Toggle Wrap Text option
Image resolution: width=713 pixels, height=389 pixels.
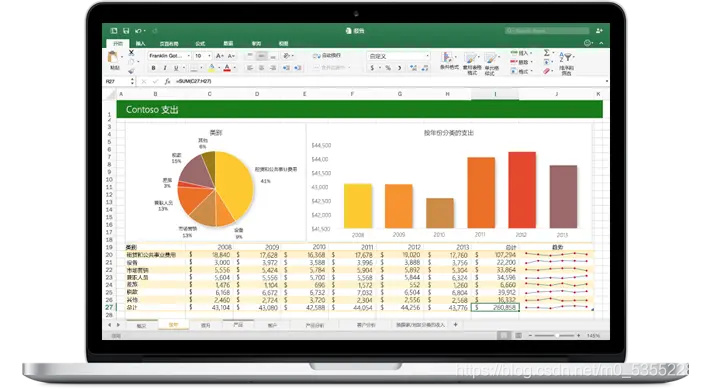pos(326,56)
